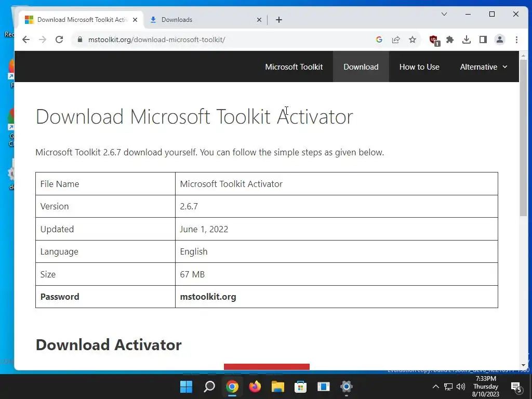Screen dimensions: 532x399
Task: Open taskbar Search
Action: pyautogui.click(x=209, y=387)
